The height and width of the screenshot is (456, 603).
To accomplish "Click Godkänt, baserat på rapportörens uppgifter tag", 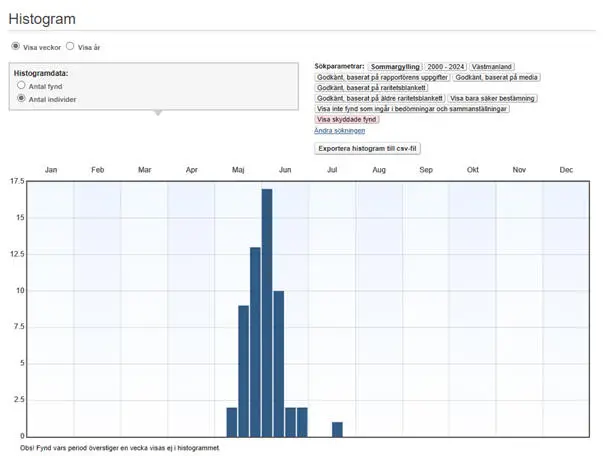I will (382, 77).
